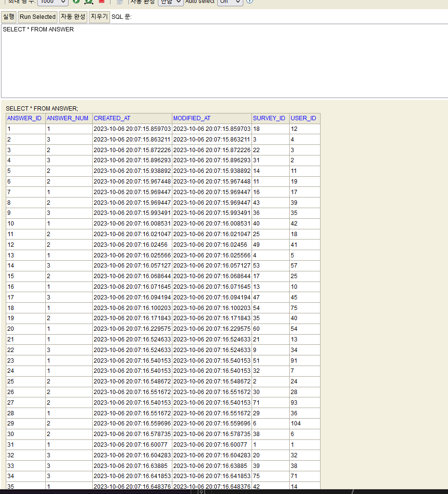Click MODIFIED_AT cell '2023-10-06 20:07:15.863211'
Screen dimensions: 448x494
point(212,139)
